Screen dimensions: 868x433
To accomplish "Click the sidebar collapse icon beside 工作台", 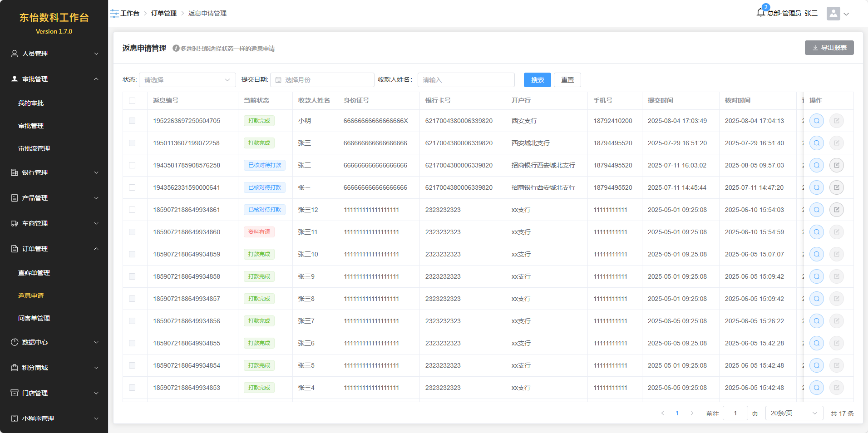I will tap(114, 14).
